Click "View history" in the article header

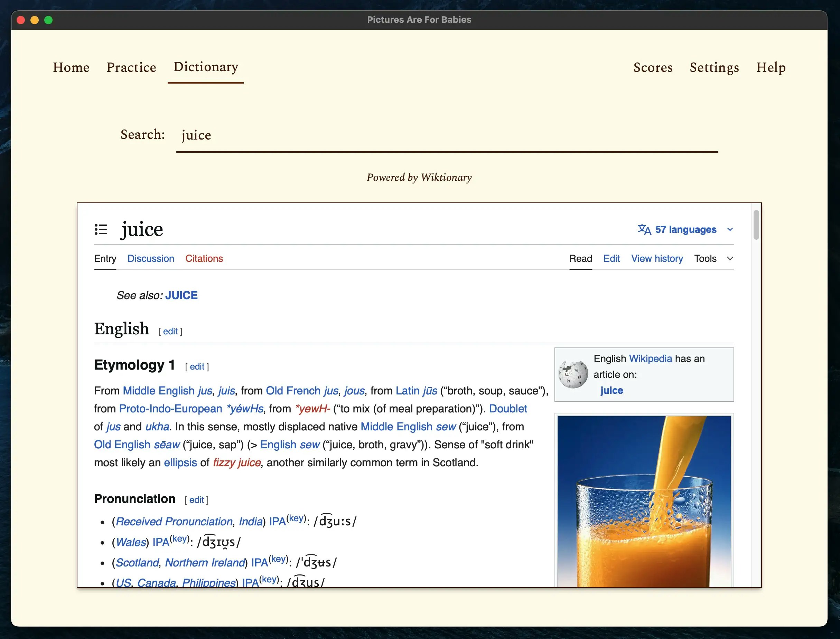point(656,258)
